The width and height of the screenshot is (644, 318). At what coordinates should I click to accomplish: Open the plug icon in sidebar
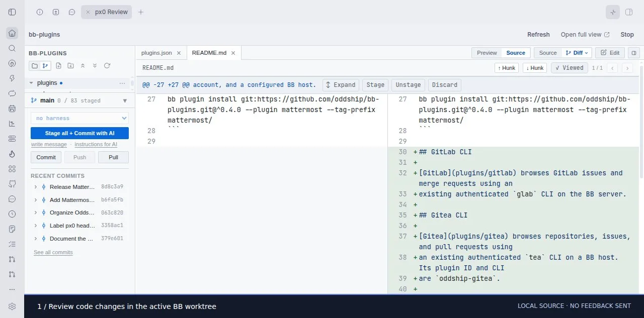[12, 63]
